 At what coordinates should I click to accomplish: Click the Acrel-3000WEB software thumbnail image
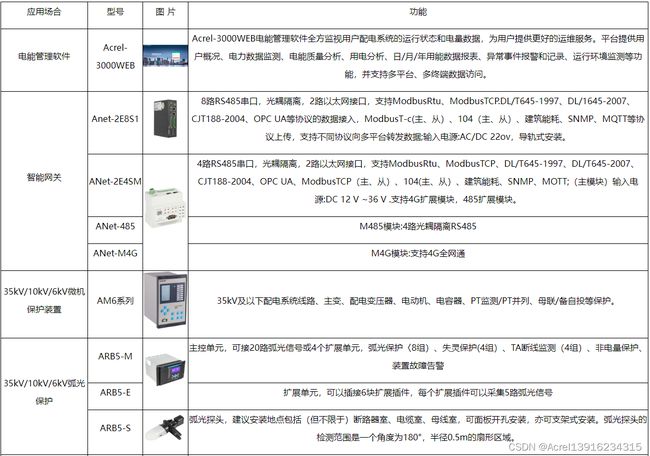click(165, 56)
